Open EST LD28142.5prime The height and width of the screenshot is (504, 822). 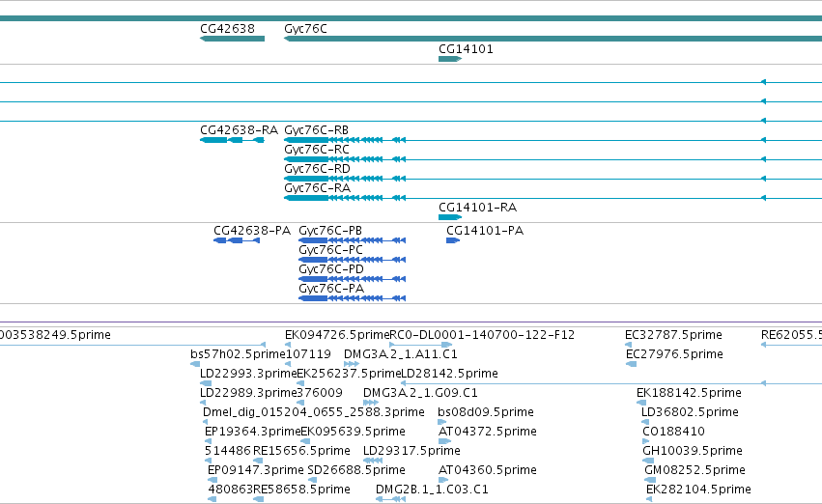pos(449,374)
